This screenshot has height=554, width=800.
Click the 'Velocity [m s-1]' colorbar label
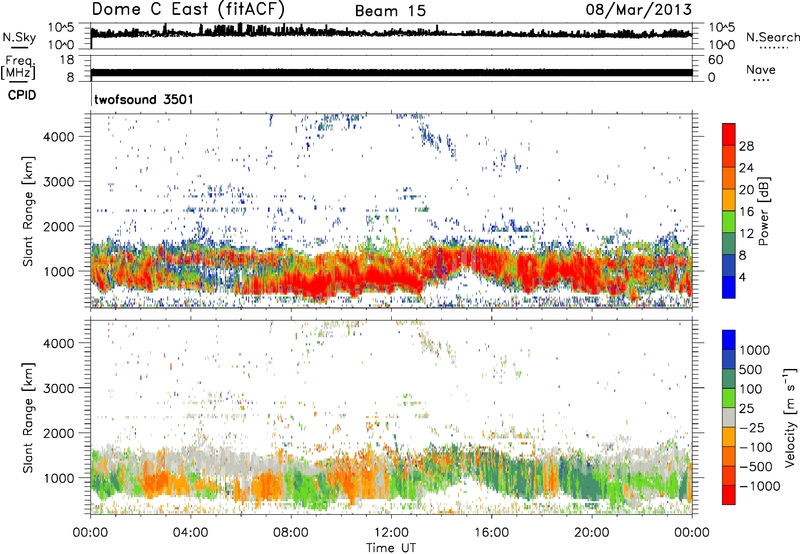[790, 418]
